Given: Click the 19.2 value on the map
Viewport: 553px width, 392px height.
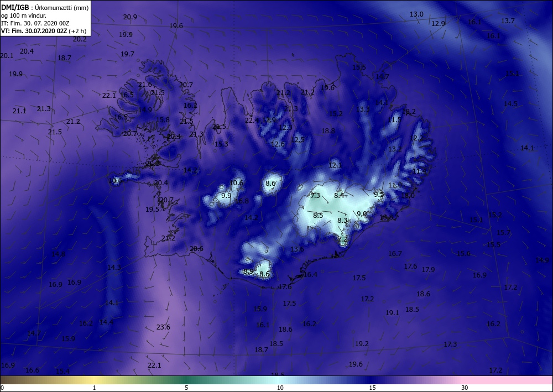Looking at the screenshot, I should pyautogui.click(x=362, y=344).
